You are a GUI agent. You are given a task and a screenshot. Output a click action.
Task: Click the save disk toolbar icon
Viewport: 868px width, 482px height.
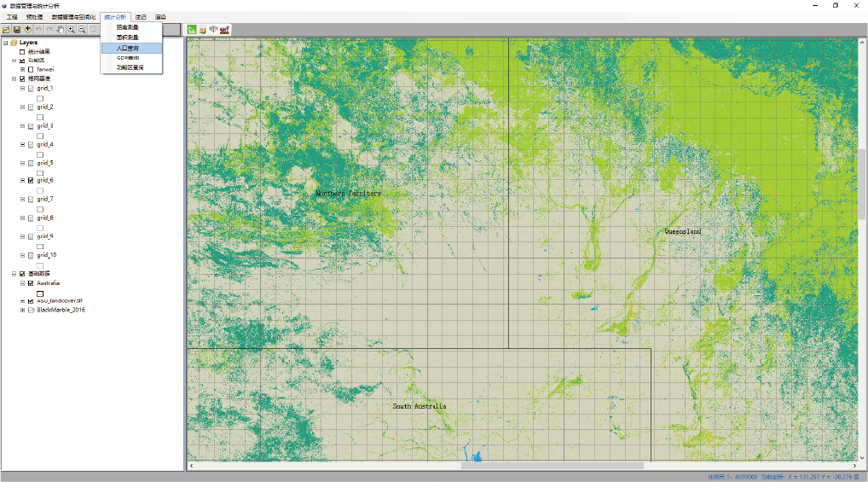pyautogui.click(x=17, y=29)
